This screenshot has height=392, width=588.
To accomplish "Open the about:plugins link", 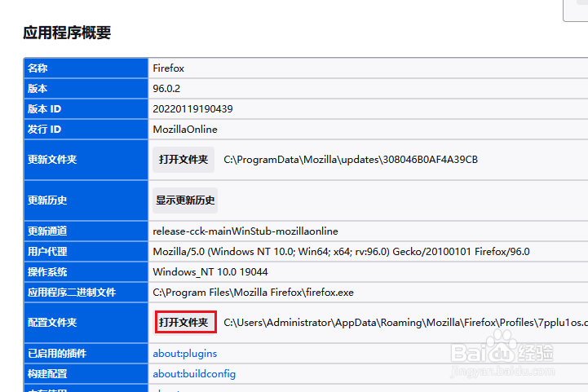I will (185, 354).
